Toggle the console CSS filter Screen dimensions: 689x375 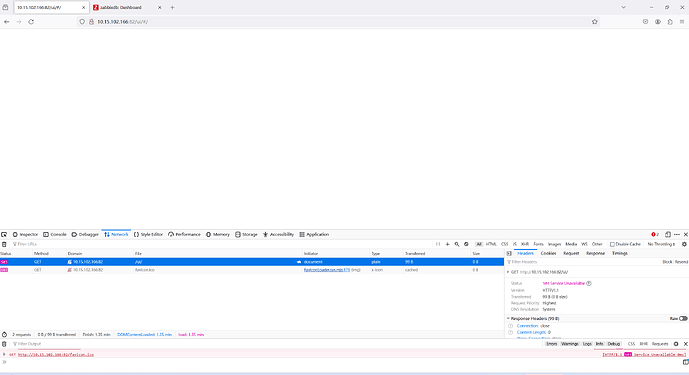631,344
